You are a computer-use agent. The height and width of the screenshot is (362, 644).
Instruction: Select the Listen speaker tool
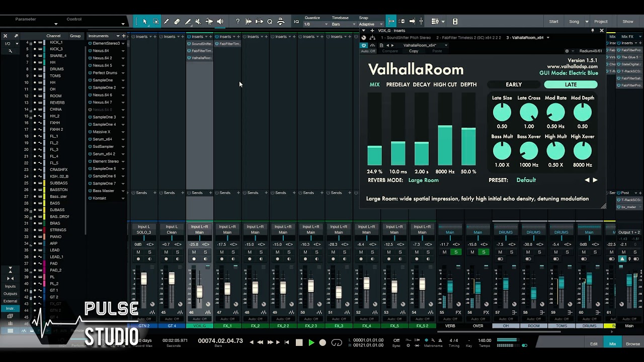(220, 22)
